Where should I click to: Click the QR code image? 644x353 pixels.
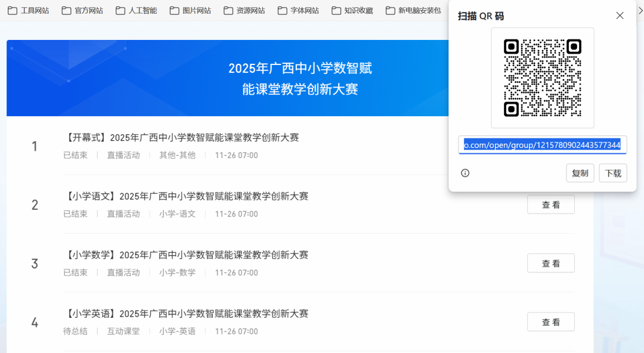pyautogui.click(x=542, y=78)
